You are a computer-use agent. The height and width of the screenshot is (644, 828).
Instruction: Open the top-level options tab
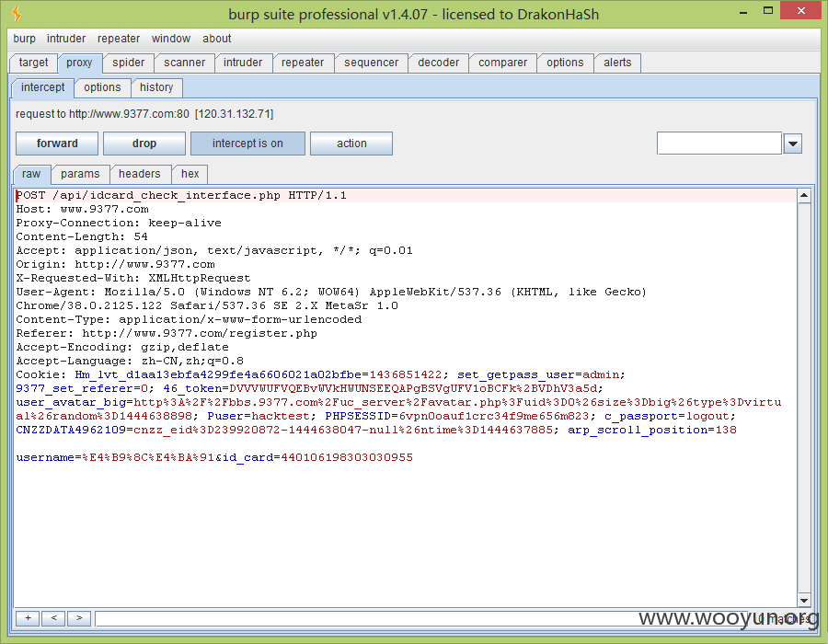(x=565, y=63)
